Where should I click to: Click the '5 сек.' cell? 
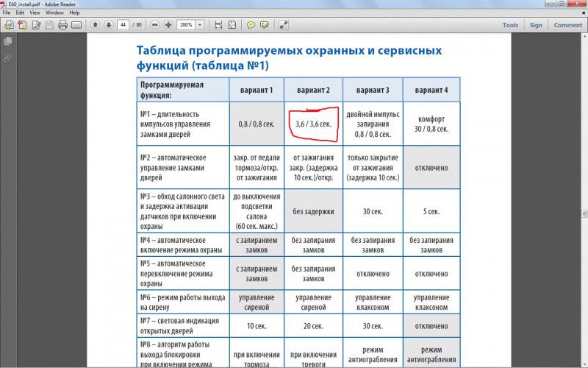pyautogui.click(x=431, y=211)
